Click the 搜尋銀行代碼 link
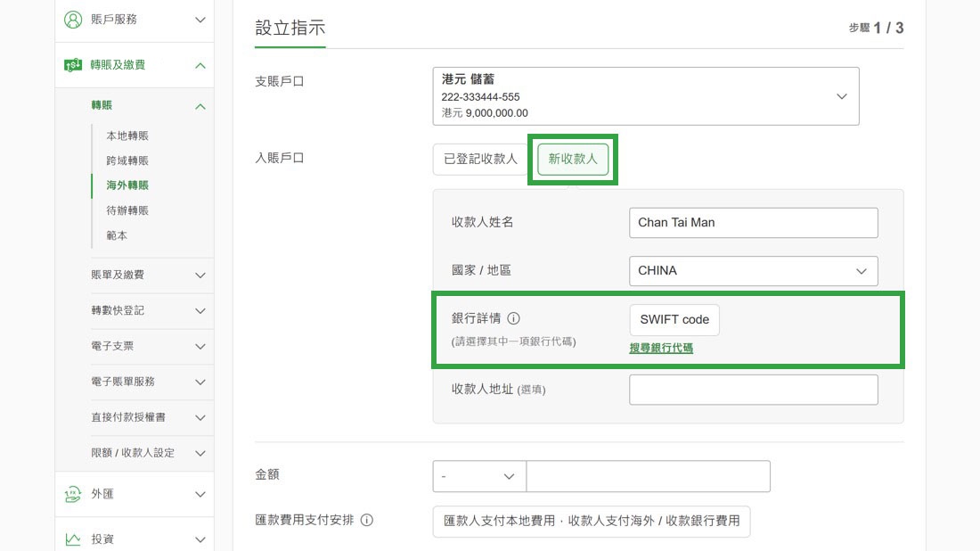This screenshot has height=551, width=980. 661,348
